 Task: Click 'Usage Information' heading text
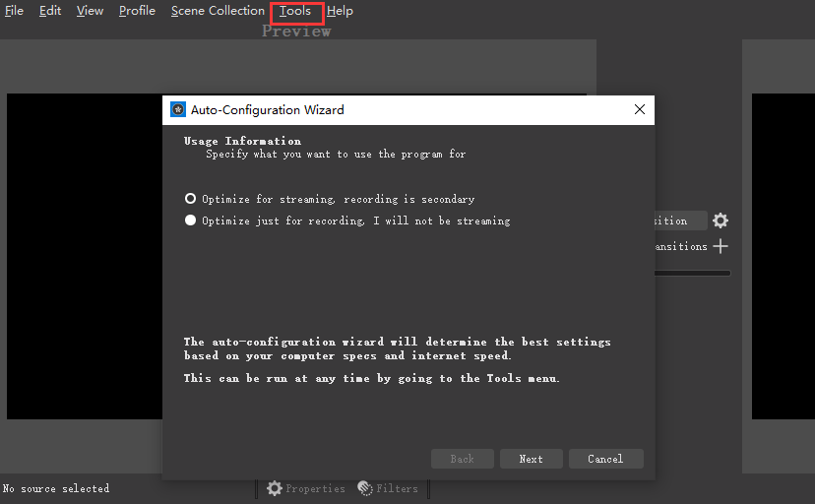[242, 141]
